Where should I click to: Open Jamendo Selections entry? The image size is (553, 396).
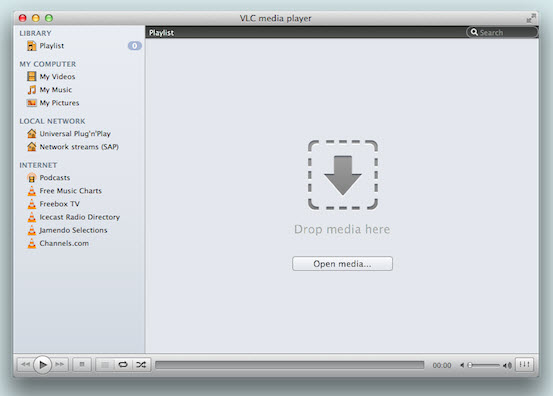pos(73,230)
